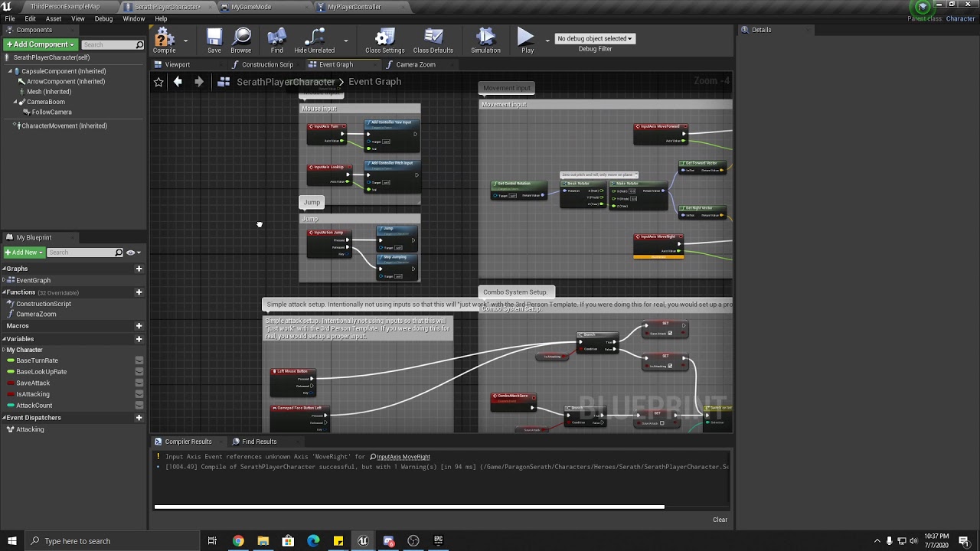Click the Add Component dropdown button

tap(41, 44)
